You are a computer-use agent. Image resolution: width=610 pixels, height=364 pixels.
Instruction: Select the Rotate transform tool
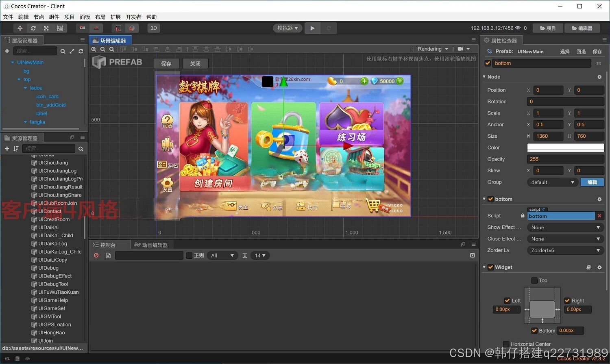click(33, 28)
